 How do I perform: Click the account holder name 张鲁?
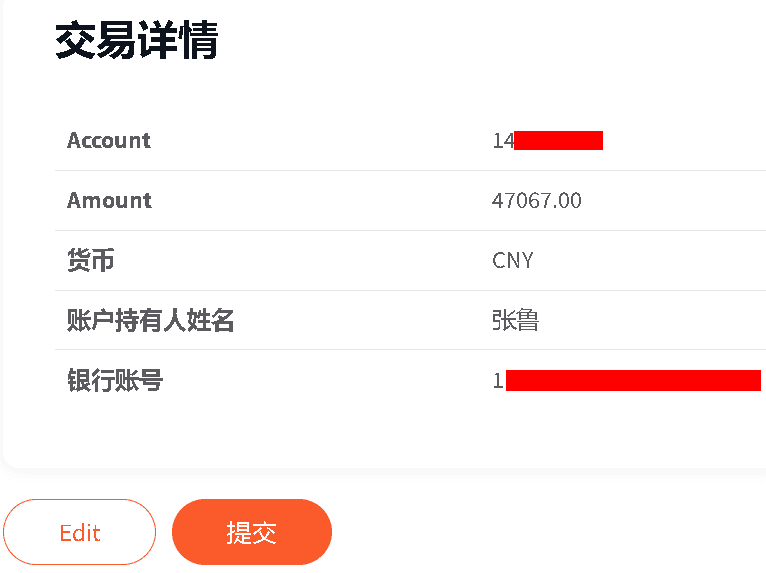click(515, 320)
